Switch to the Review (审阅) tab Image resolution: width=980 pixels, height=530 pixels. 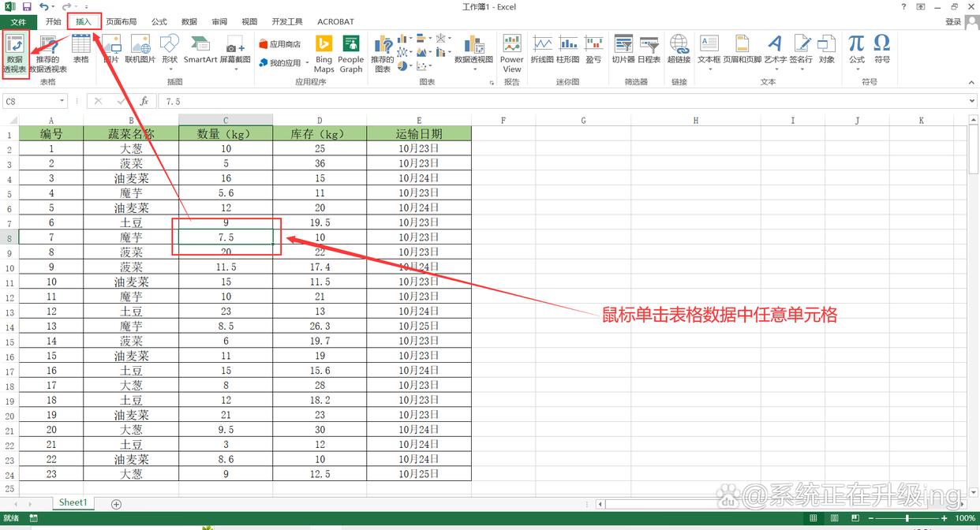click(219, 22)
